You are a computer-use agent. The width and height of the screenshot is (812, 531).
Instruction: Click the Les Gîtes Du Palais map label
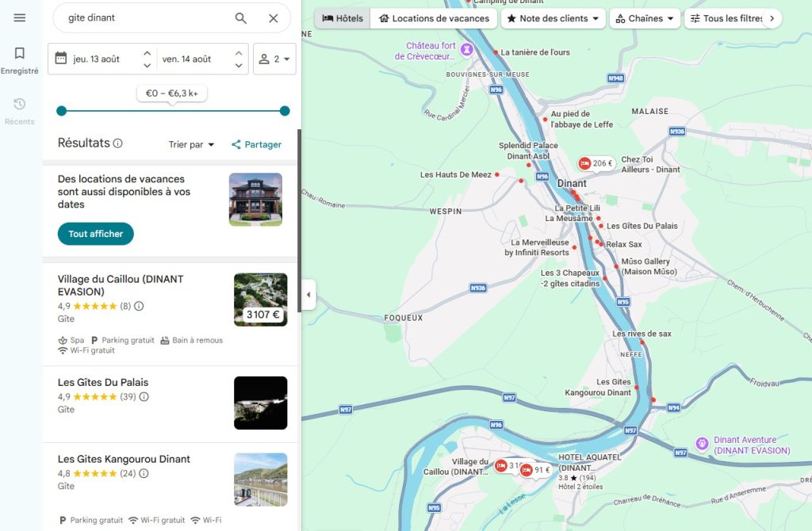pyautogui.click(x=642, y=226)
